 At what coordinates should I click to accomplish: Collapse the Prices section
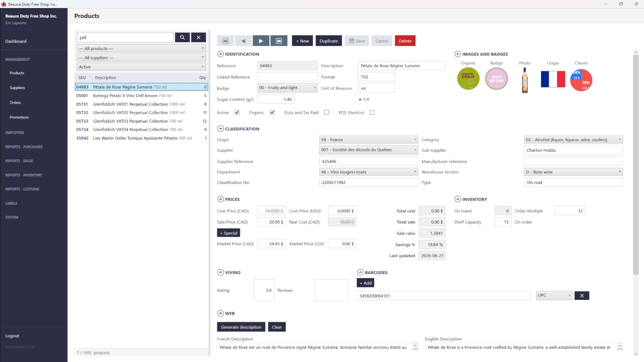220,200
